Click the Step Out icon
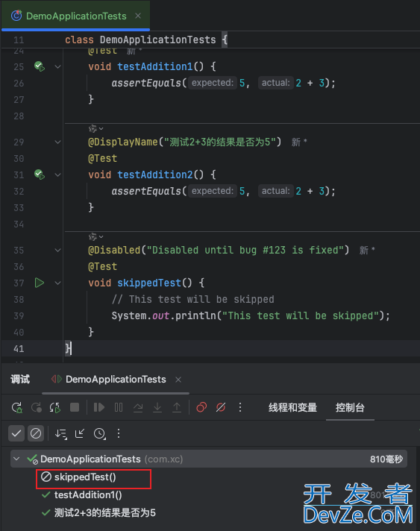Viewport: 420px width, 531px height. point(177,407)
